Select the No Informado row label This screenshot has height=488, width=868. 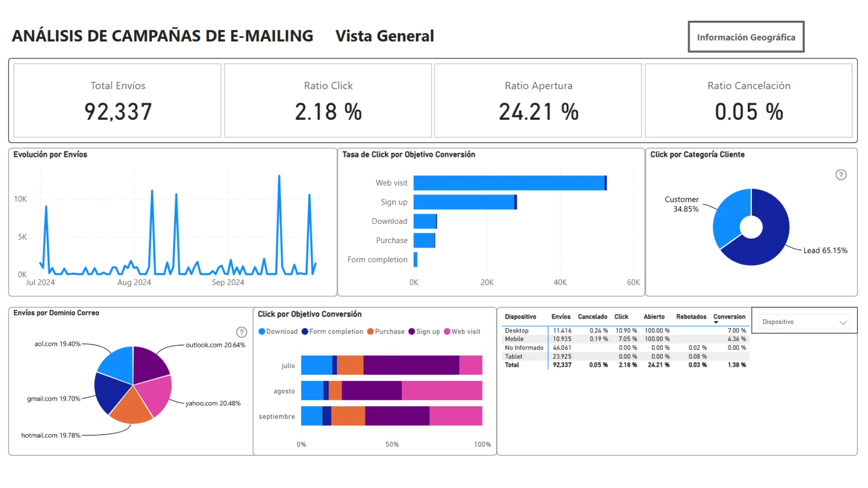coord(524,348)
